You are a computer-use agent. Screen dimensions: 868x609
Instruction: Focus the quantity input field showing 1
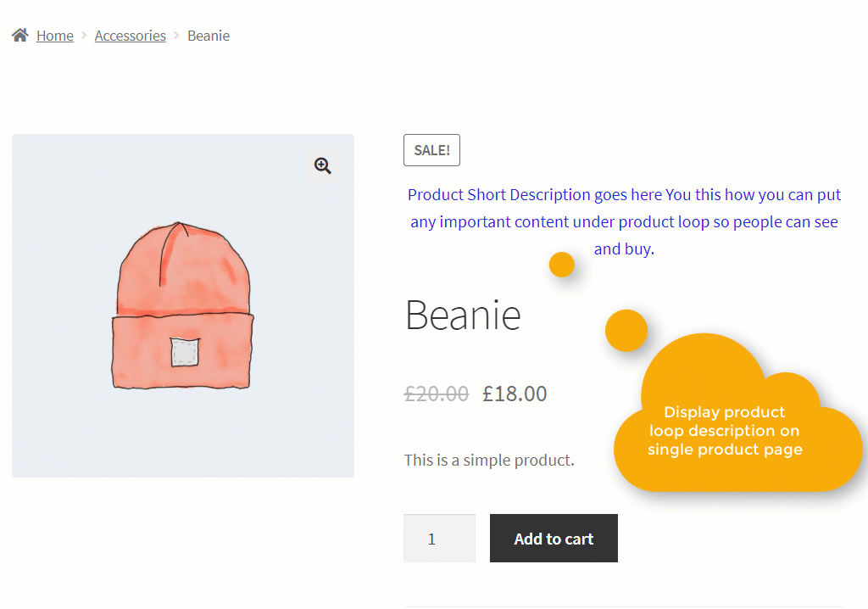[x=440, y=538]
